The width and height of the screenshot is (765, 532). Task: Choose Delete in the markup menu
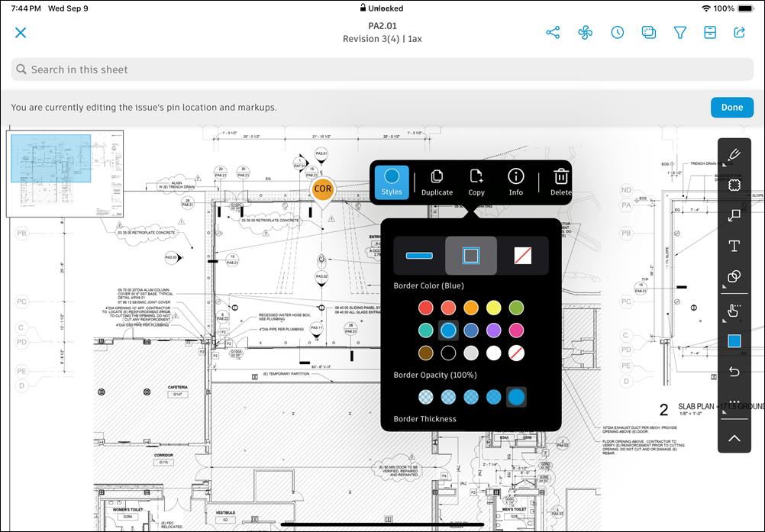point(561,183)
